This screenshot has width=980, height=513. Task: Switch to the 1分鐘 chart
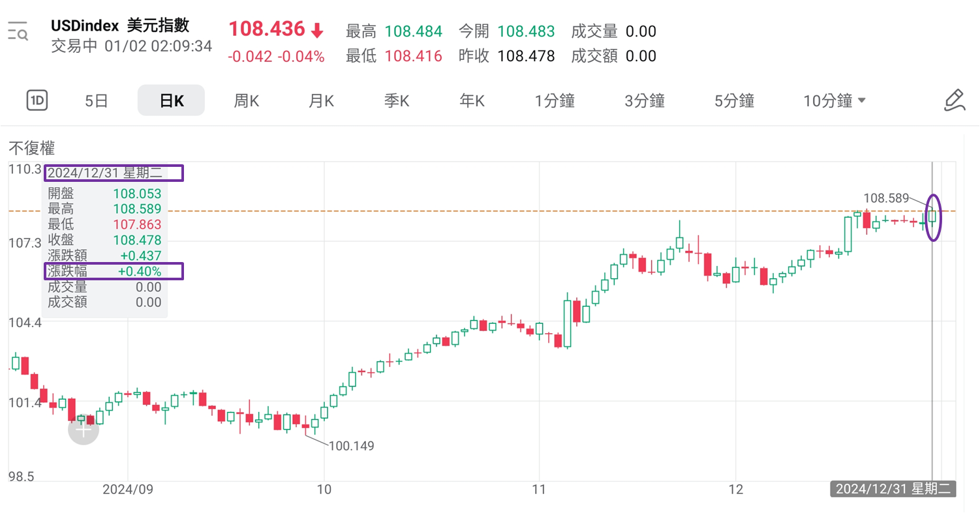555,101
